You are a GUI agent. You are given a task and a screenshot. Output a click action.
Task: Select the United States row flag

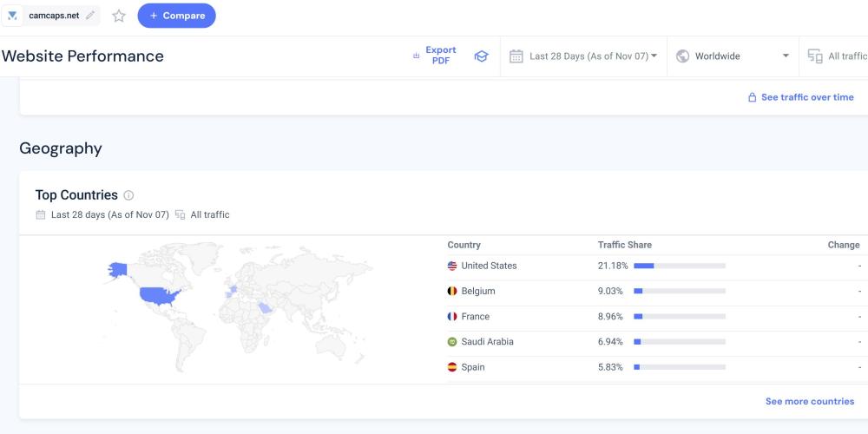click(x=452, y=266)
